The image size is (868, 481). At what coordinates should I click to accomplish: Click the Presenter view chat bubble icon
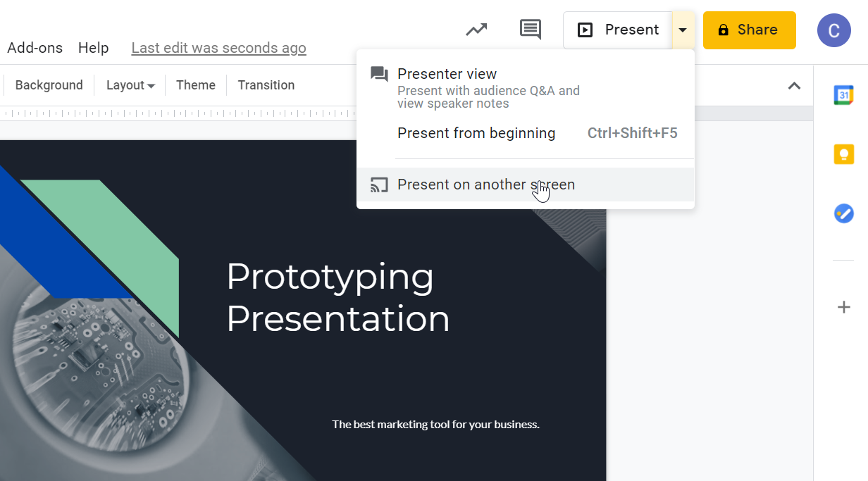(x=379, y=73)
